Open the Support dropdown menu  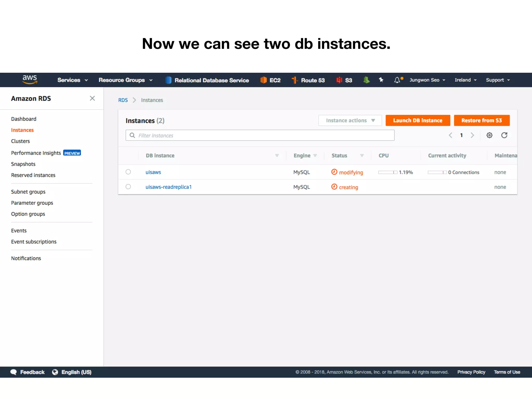click(x=498, y=80)
